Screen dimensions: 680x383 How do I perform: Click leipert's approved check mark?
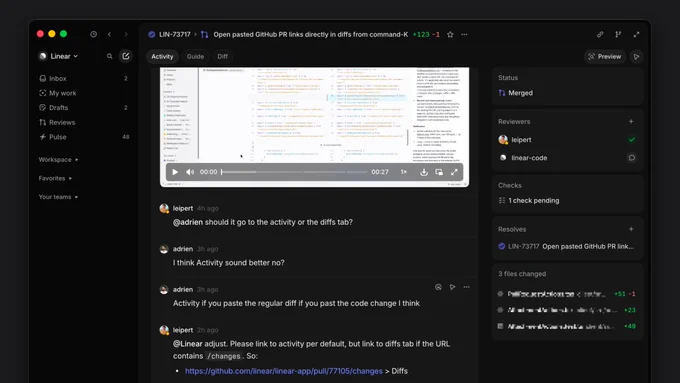[631, 140]
